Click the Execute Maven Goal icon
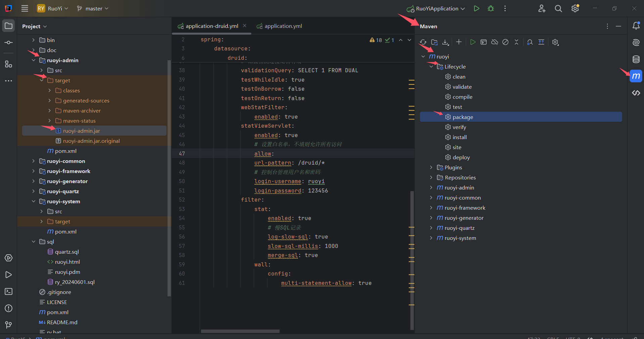The width and height of the screenshot is (644, 339). (484, 42)
